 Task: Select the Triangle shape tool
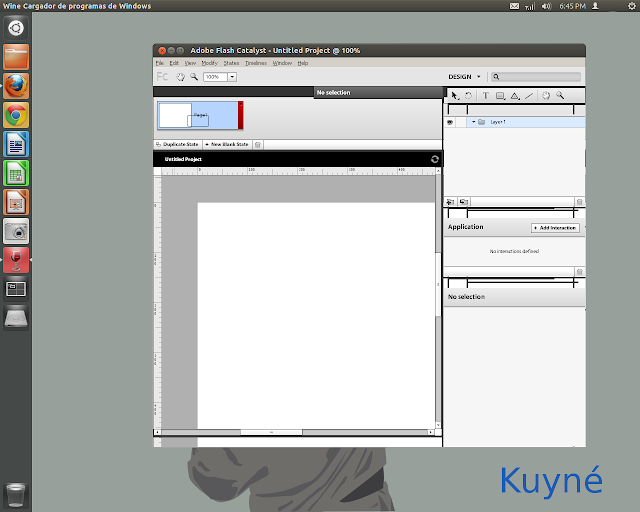click(515, 96)
